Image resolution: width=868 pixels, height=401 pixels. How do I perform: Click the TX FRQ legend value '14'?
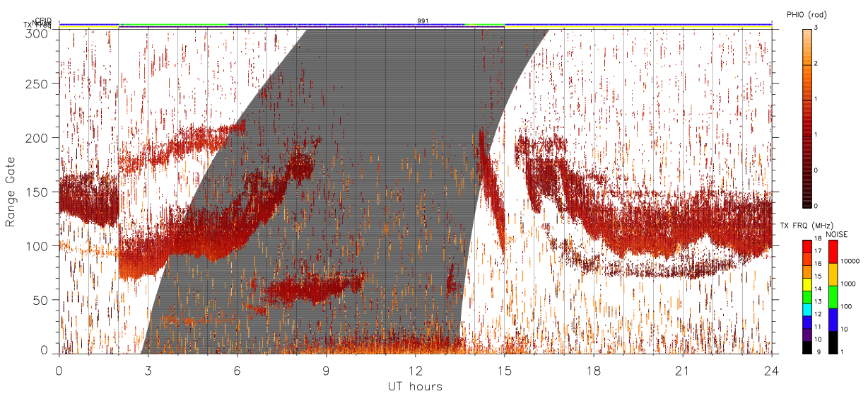817,289
